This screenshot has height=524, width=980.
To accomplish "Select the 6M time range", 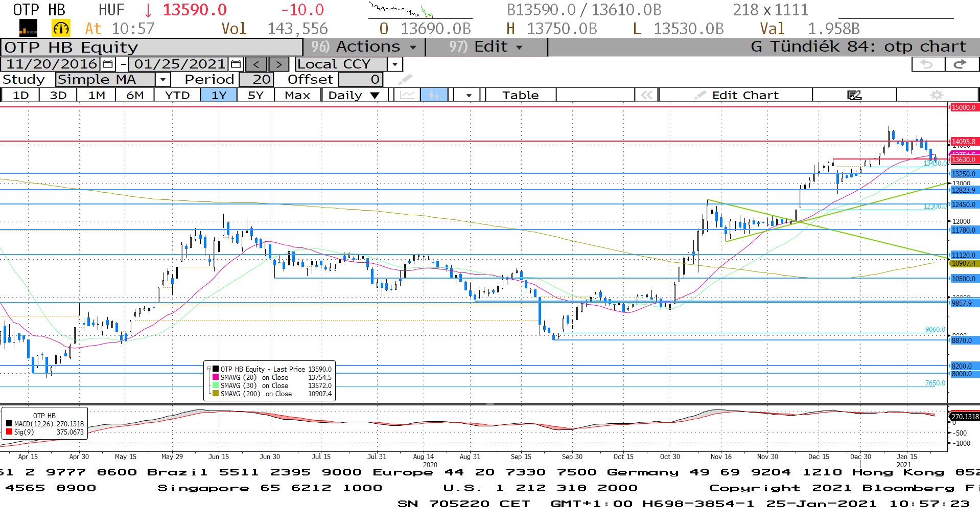I will (x=135, y=95).
